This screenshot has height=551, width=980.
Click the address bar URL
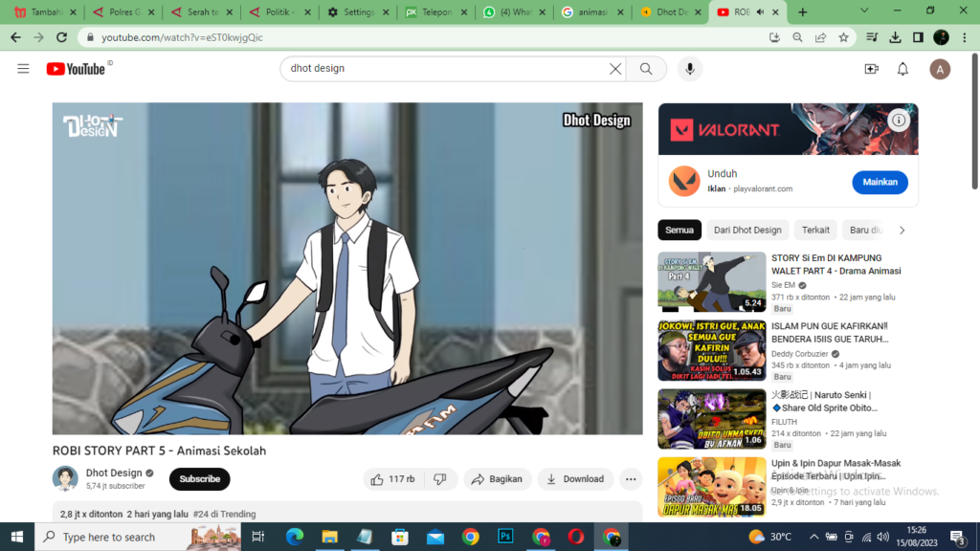click(182, 37)
